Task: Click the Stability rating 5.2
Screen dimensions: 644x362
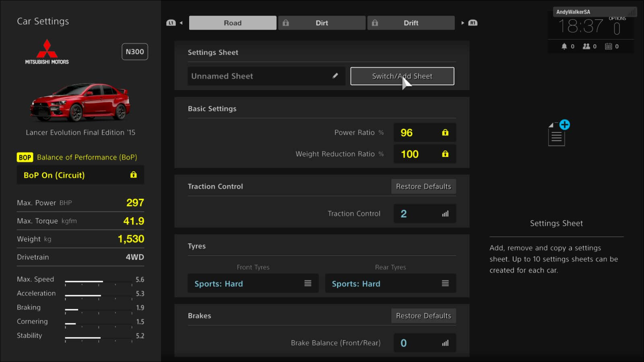Action: click(140, 336)
